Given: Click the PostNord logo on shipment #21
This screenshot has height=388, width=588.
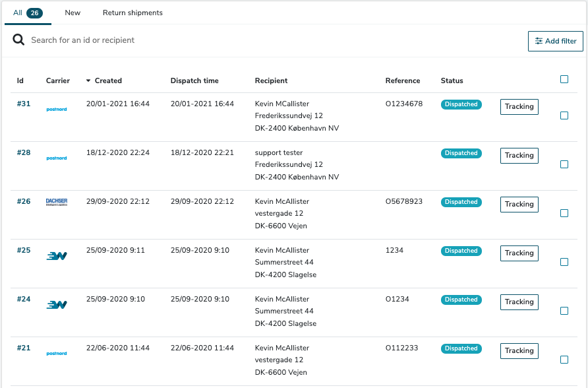Looking at the screenshot, I should coord(58,353).
